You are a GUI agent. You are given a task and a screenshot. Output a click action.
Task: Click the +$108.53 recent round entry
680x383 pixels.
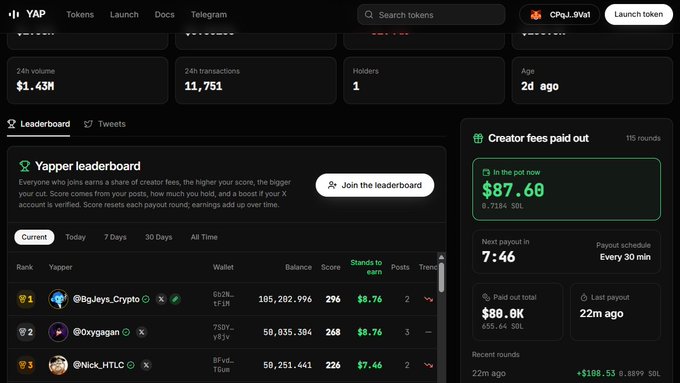pyautogui.click(x=566, y=373)
